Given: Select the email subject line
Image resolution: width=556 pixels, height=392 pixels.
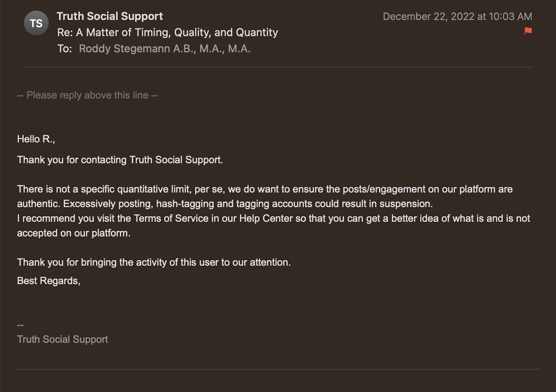Looking at the screenshot, I should 167,32.
